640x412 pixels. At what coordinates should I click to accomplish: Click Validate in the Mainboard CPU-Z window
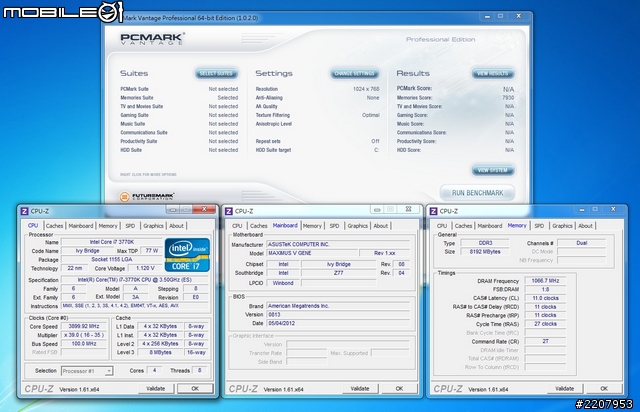[360, 389]
